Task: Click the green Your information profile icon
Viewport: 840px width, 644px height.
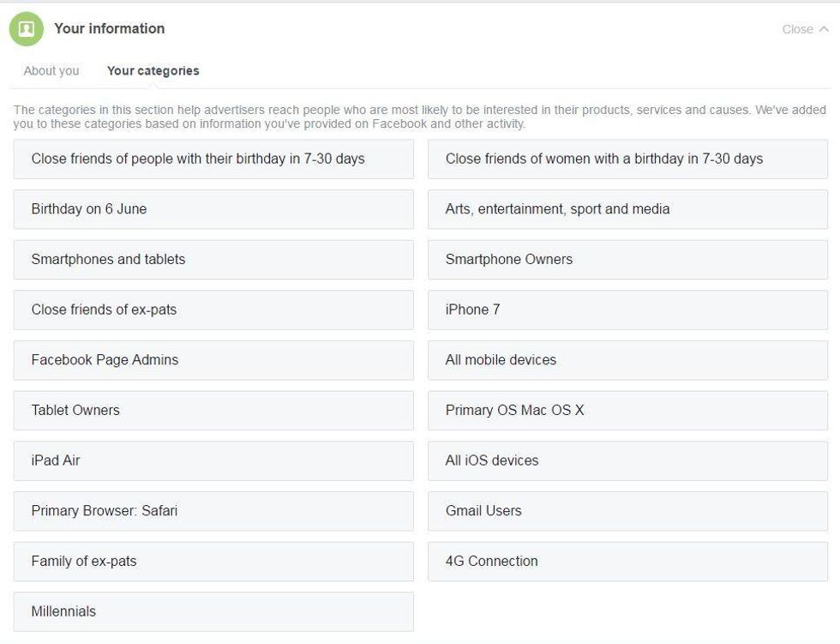Action: [27, 29]
